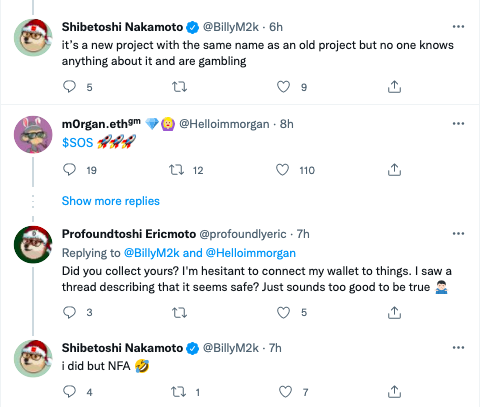Reply to the 'new project' tweet by Shibetoshi
489x407 pixels.
[x=69, y=87]
